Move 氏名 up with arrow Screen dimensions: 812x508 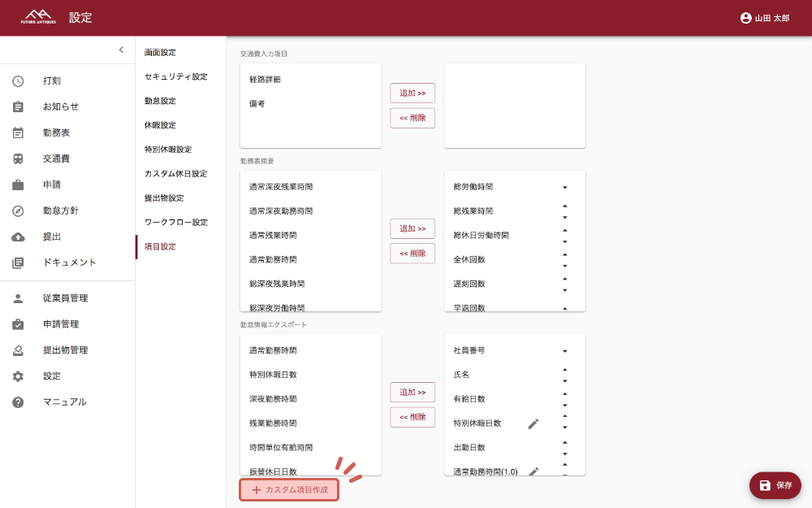click(x=564, y=370)
